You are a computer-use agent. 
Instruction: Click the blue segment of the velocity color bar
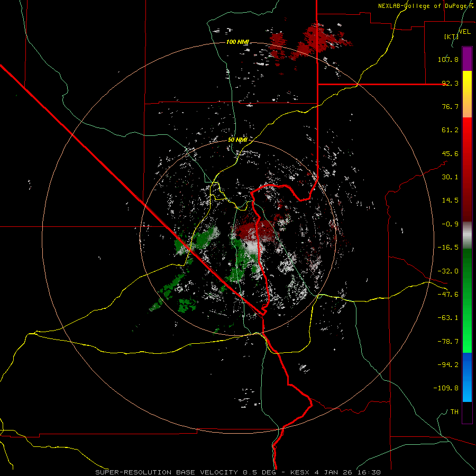pos(467,377)
